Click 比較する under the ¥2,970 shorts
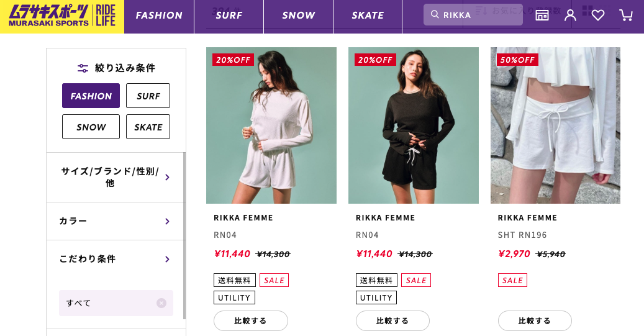 [x=535, y=320]
